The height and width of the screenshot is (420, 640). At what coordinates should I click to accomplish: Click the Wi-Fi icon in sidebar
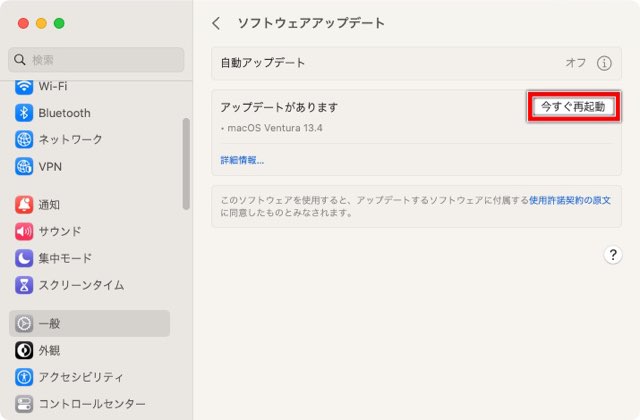click(24, 87)
